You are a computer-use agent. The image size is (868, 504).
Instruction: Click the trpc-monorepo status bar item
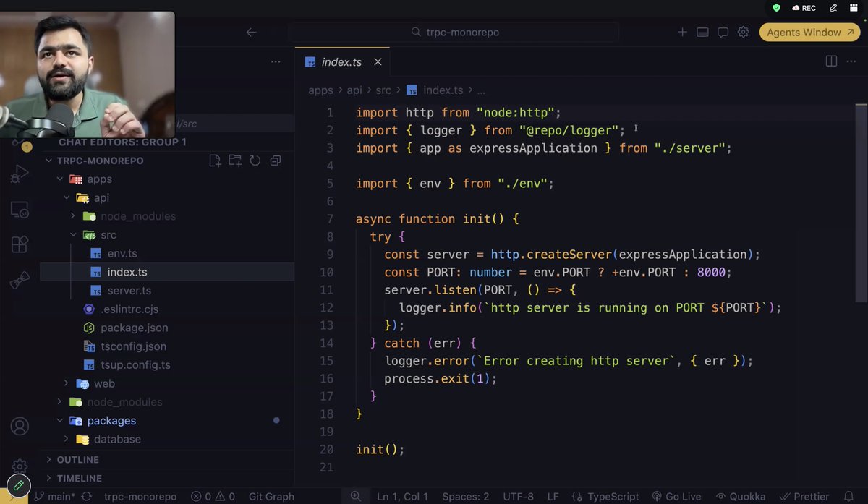pyautogui.click(x=140, y=497)
